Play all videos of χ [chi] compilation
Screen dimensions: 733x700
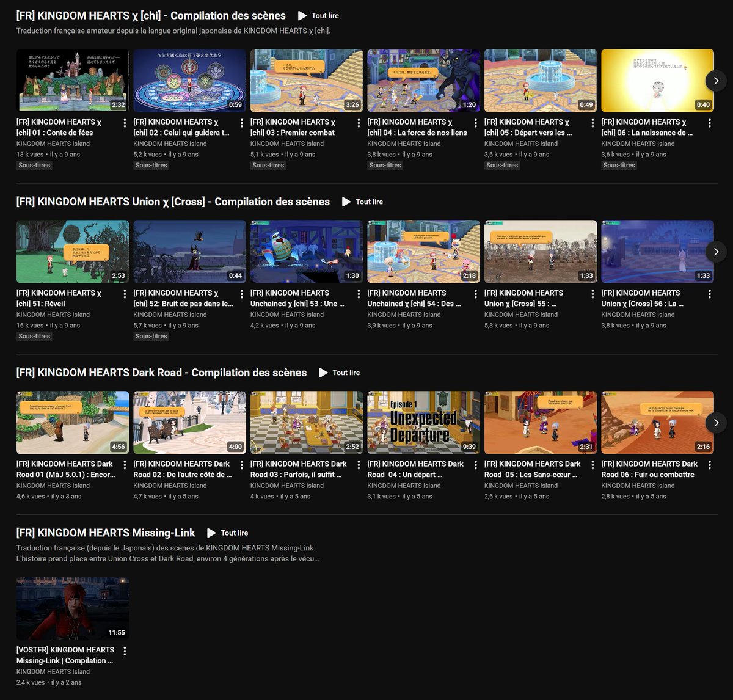[318, 16]
